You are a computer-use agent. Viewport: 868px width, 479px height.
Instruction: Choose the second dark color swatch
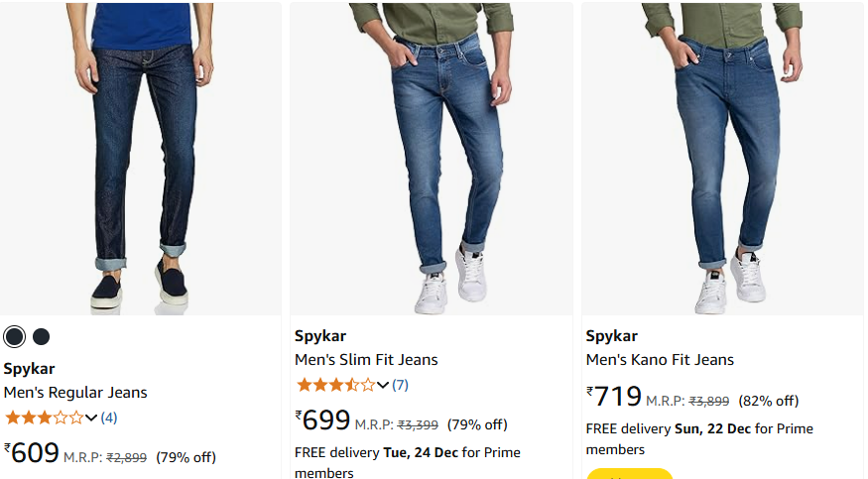(x=41, y=337)
